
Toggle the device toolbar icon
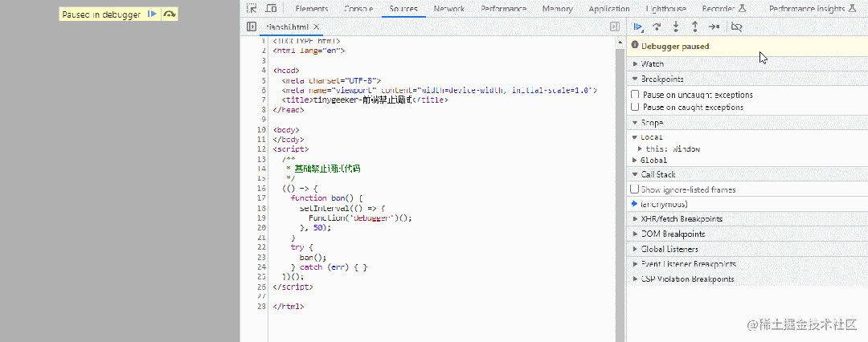coord(272,9)
